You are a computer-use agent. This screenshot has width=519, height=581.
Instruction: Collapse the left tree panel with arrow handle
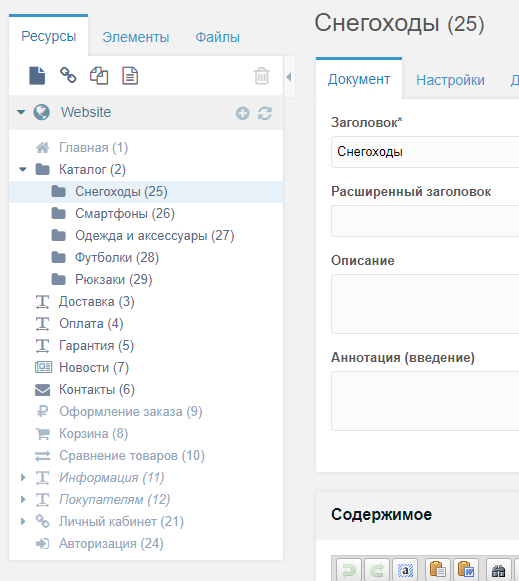(289, 77)
